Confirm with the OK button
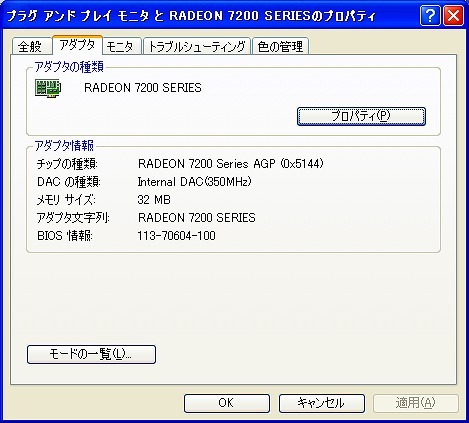This screenshot has width=469, height=423. coord(227,403)
